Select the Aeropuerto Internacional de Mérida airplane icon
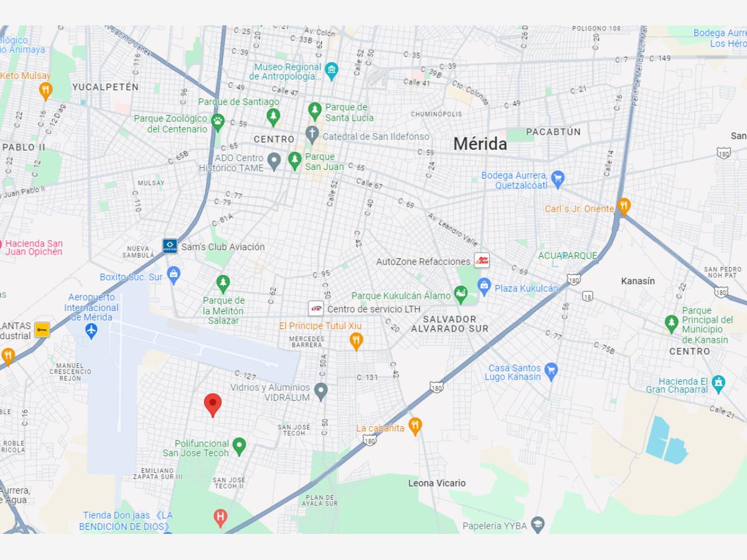 pos(92,331)
